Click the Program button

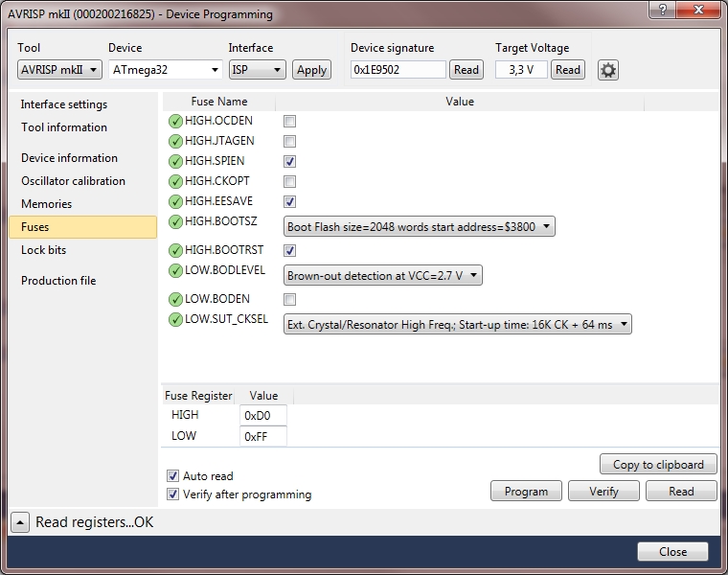click(x=526, y=491)
